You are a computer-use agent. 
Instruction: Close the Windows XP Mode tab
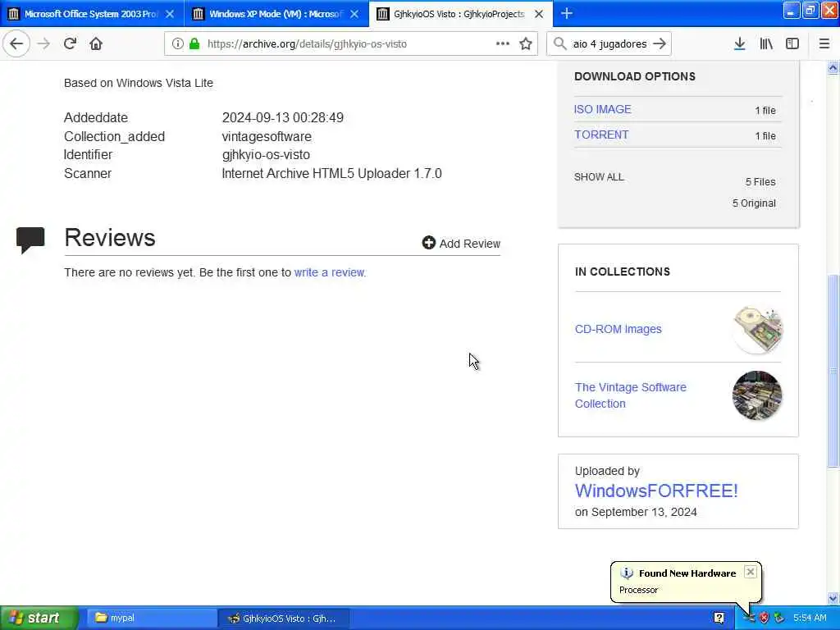coord(354,14)
